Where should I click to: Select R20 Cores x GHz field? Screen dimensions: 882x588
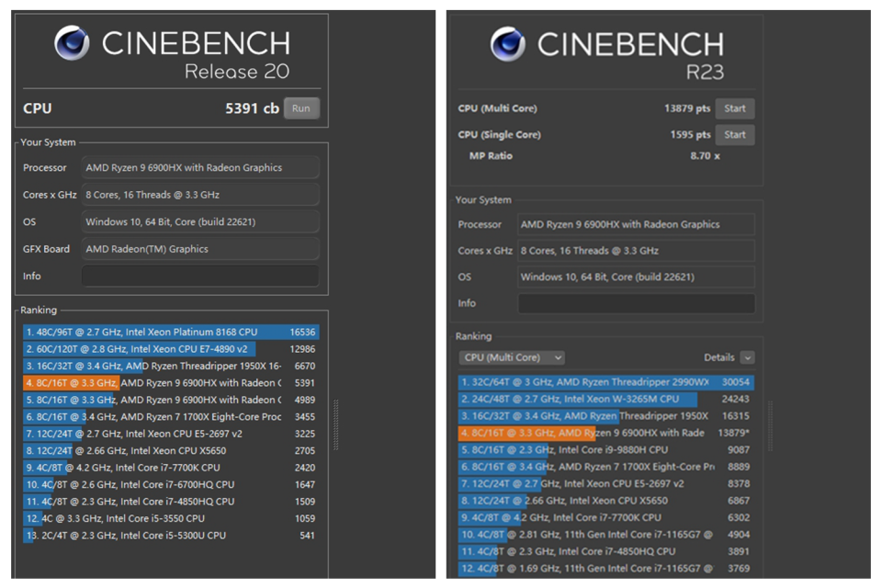tap(200, 195)
